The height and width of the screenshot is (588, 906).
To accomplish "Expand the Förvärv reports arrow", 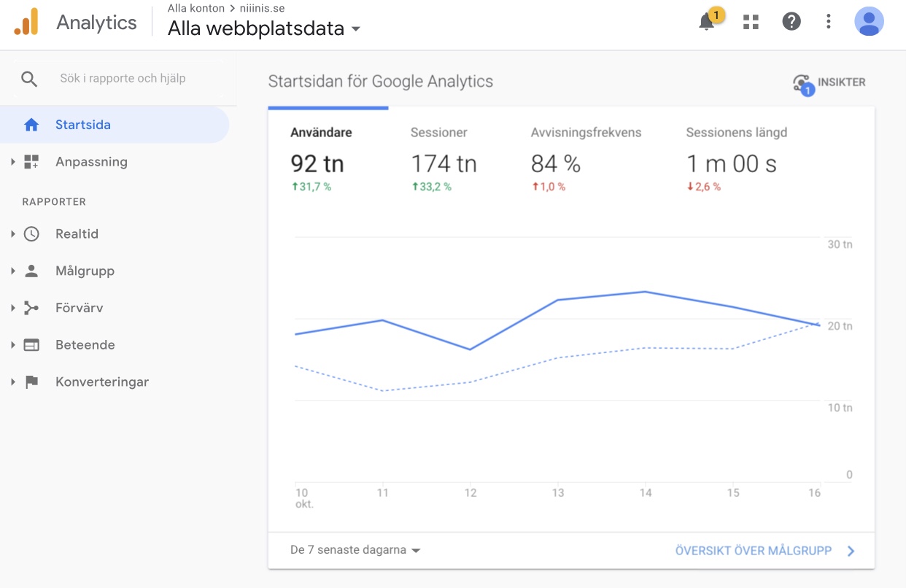I will coord(13,309).
